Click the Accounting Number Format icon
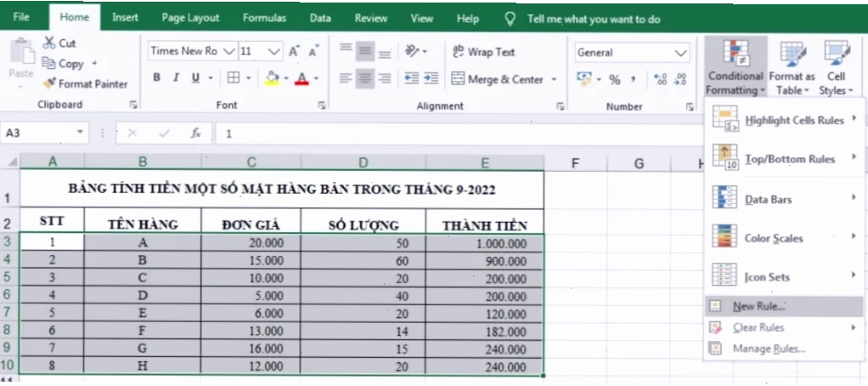The width and height of the screenshot is (868, 386). point(584,78)
